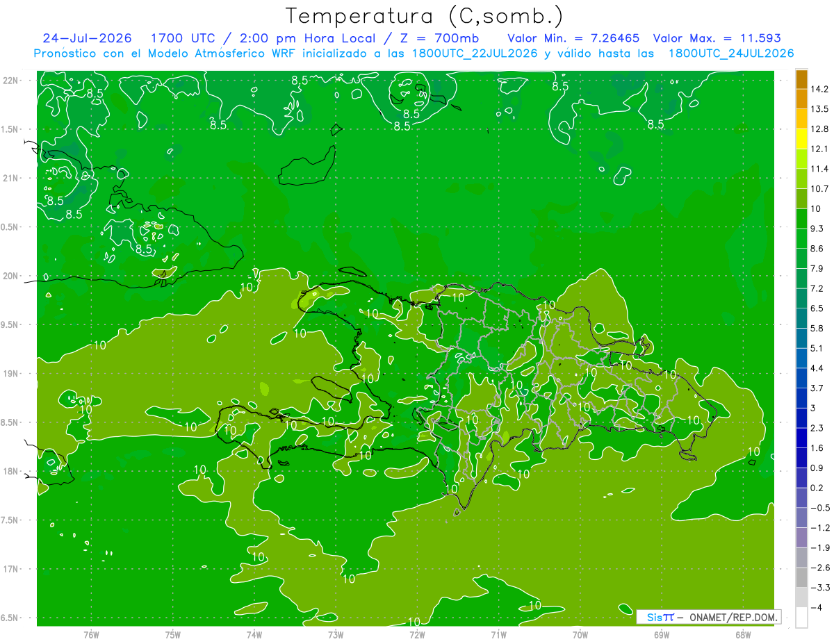Screen dimensions: 834x644
Task: Click the "7.2" legend value
Action: (x=818, y=288)
